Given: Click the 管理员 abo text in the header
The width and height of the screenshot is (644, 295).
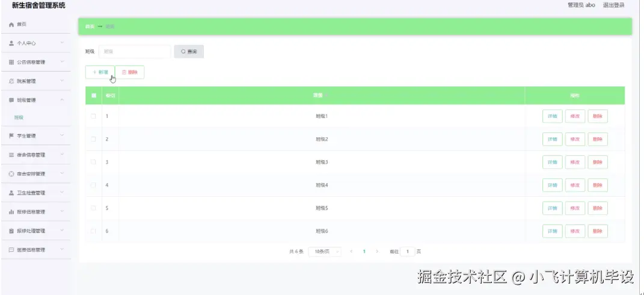Looking at the screenshot, I should tap(581, 5).
